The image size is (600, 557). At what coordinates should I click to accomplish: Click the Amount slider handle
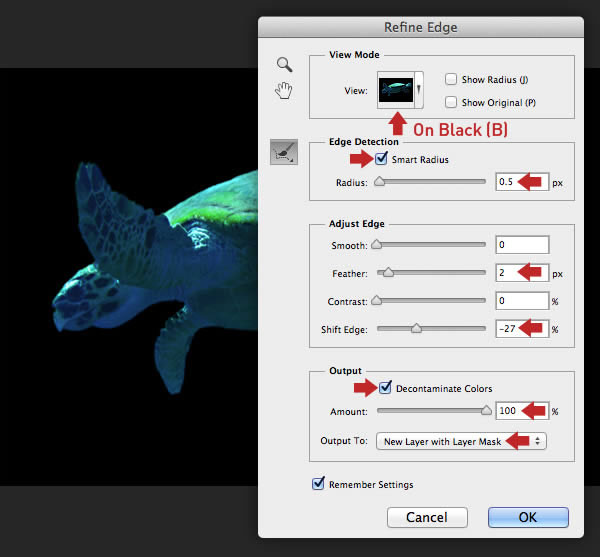486,410
